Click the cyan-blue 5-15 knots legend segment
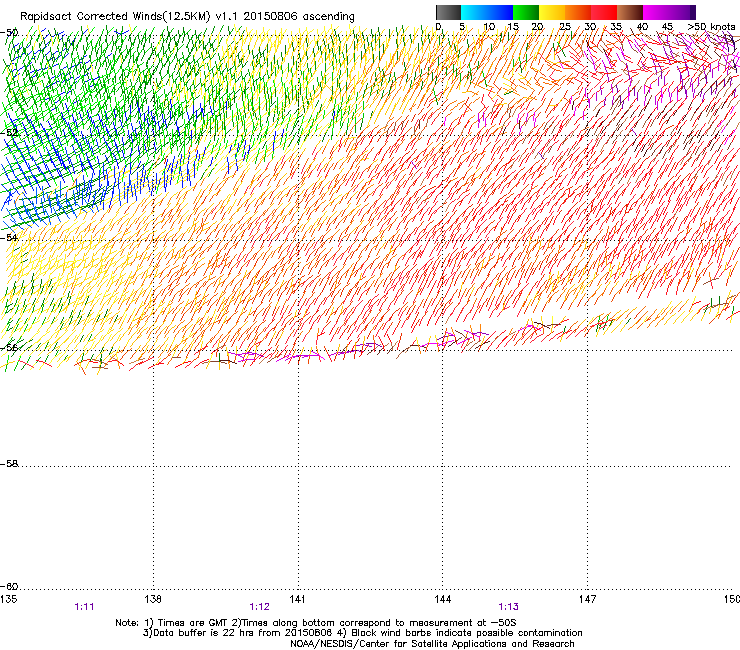Screen dimensions: 740x650 click(487, 12)
